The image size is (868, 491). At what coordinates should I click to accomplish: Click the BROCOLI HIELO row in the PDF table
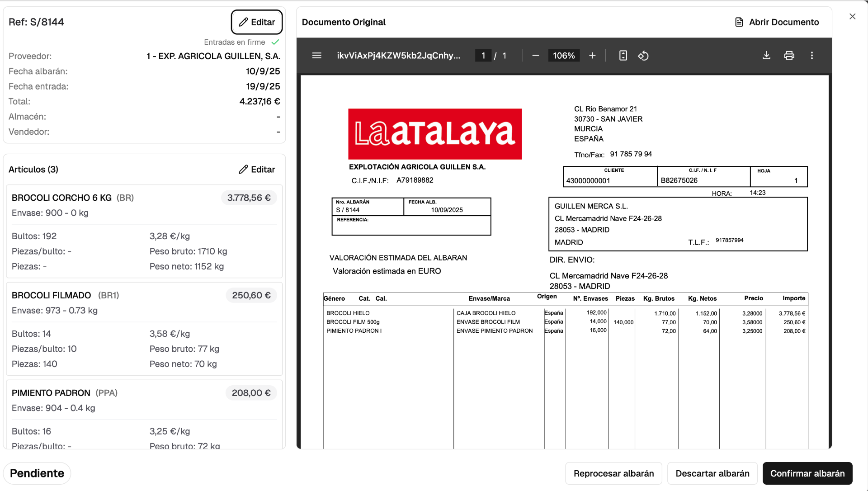point(565,313)
